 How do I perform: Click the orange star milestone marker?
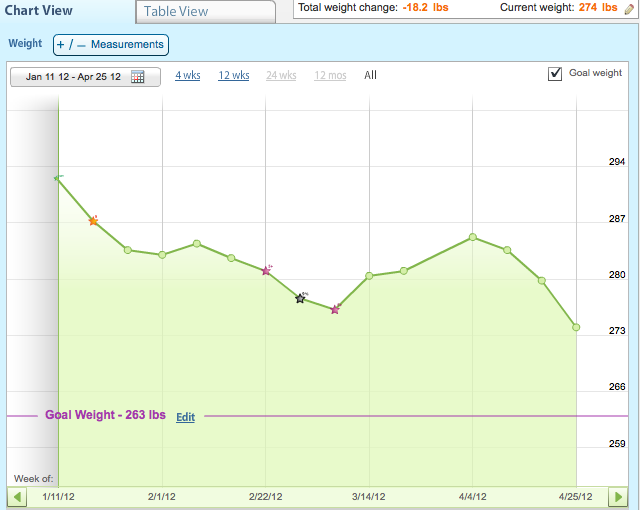click(x=93, y=221)
